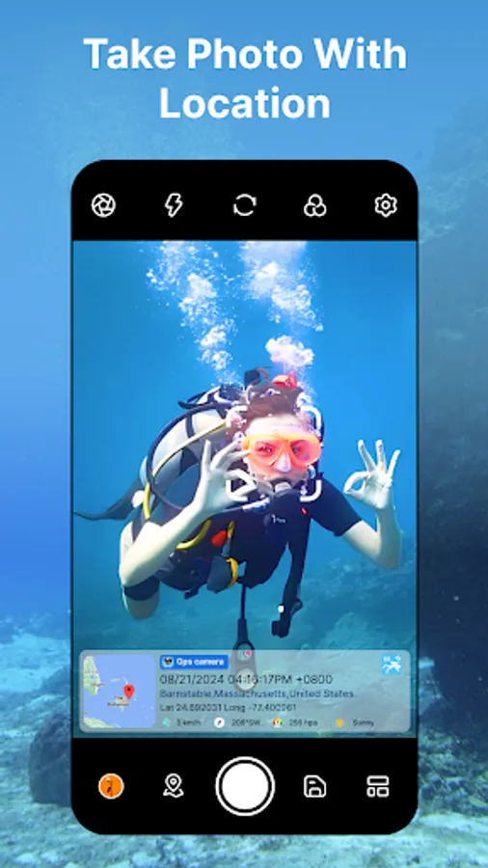Click the Sunny weather sun icon
This screenshot has width=488, height=868.
pos(339,722)
